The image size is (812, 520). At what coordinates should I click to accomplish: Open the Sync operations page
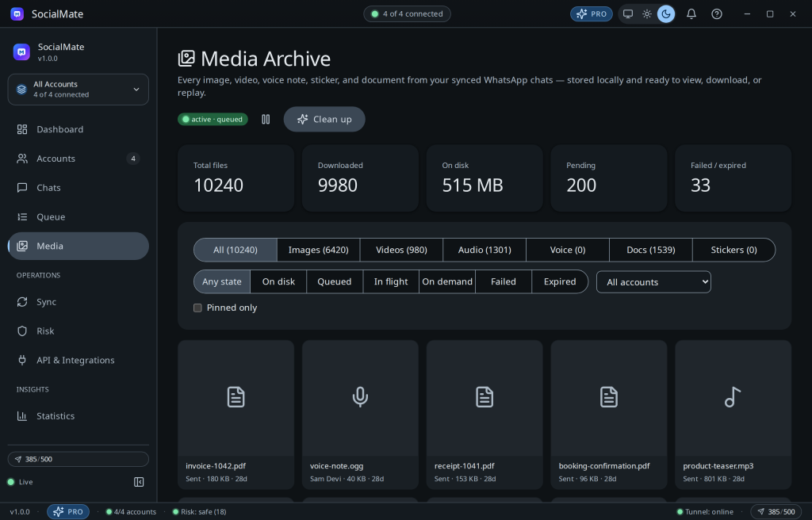click(79, 302)
